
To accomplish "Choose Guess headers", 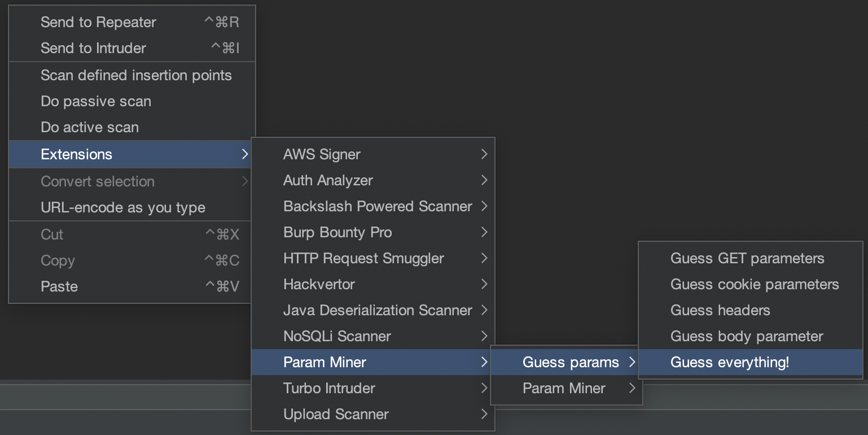I will pyautogui.click(x=751, y=310).
